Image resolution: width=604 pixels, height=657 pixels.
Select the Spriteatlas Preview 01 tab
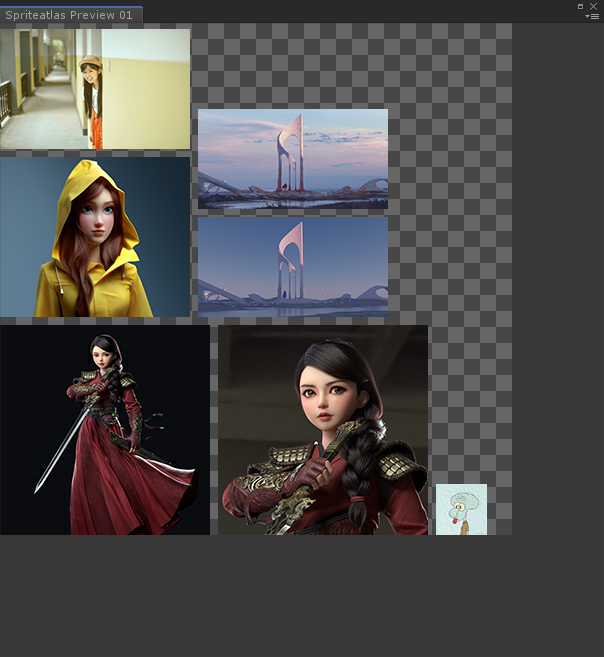69,15
